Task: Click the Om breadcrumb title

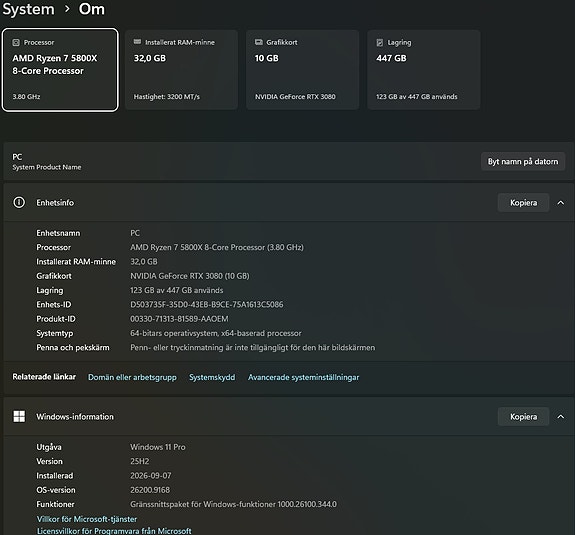Action: click(92, 9)
